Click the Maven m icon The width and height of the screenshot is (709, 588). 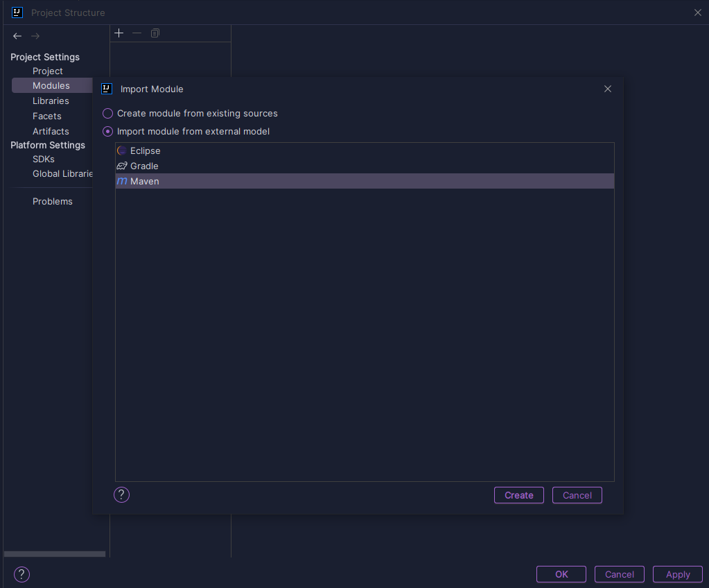click(122, 181)
